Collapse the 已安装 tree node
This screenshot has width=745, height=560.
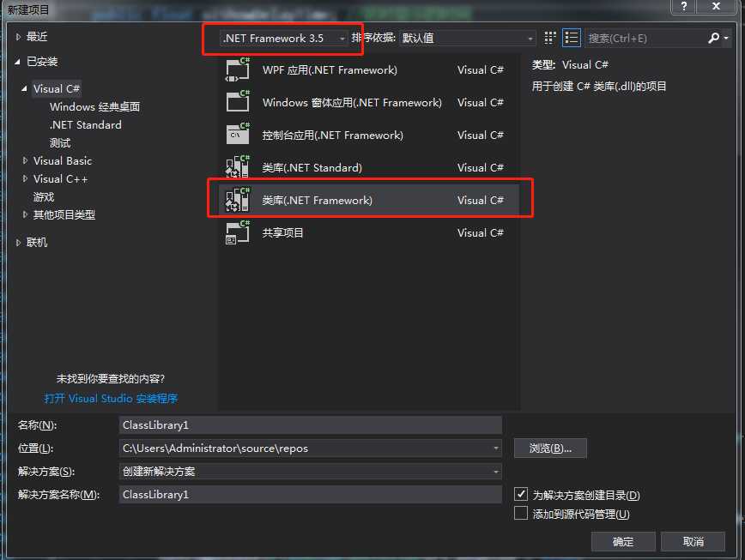(x=17, y=61)
